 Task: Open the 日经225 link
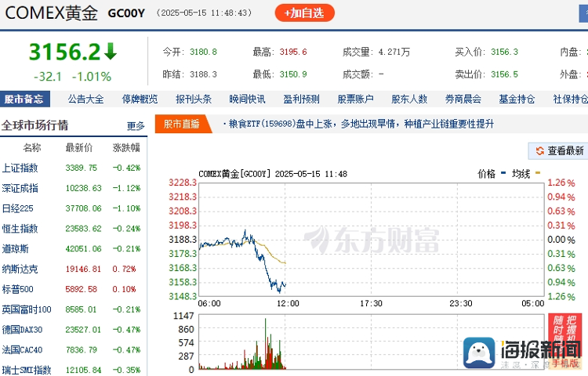[17, 208]
